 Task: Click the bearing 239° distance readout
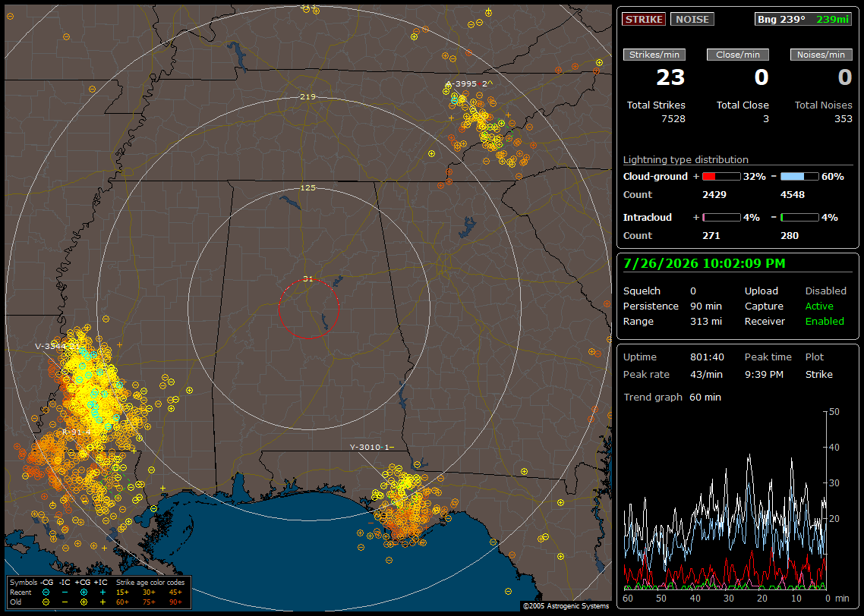(x=803, y=19)
